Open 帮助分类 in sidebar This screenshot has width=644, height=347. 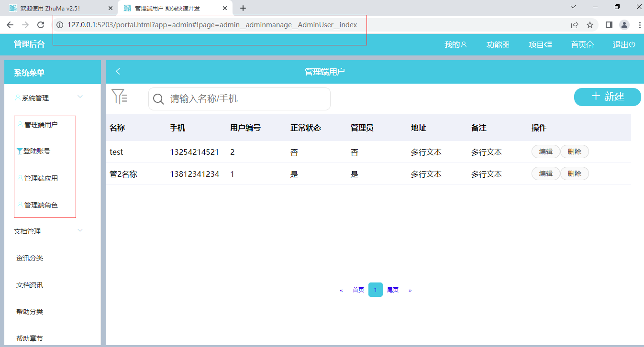30,312
